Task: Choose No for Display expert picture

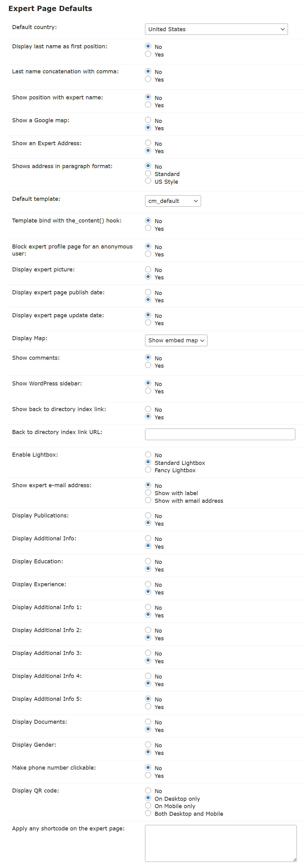Action: pos(148,269)
